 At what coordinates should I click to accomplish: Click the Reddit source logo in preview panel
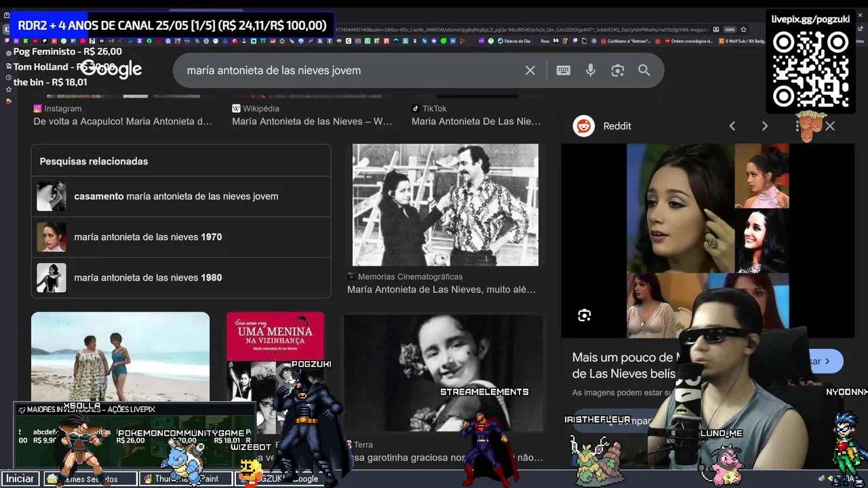584,126
